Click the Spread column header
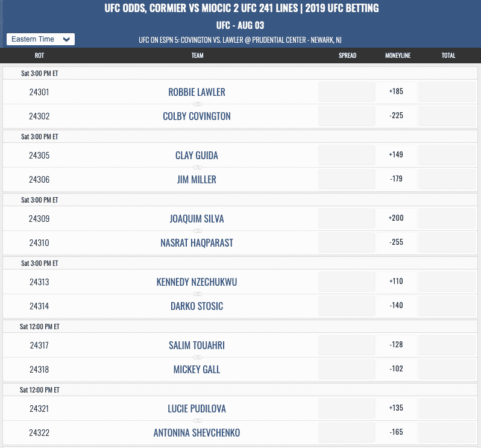Screen dimensions: 481x448 pyautogui.click(x=347, y=55)
